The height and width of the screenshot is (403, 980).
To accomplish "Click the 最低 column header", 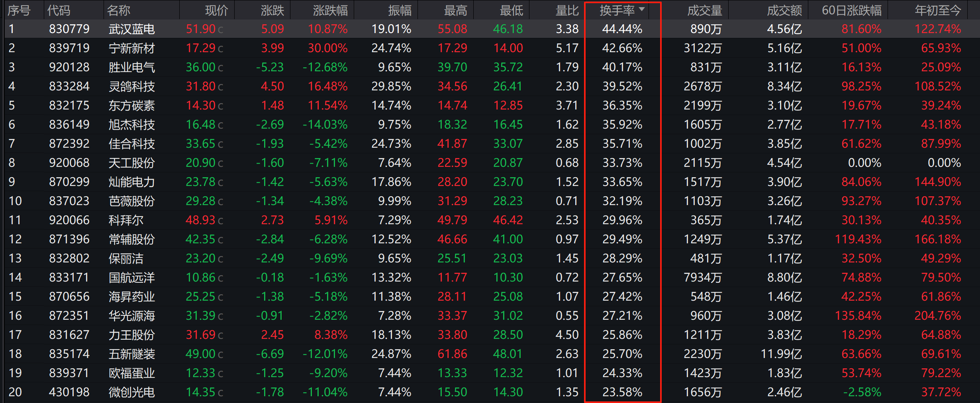I will coord(512,10).
